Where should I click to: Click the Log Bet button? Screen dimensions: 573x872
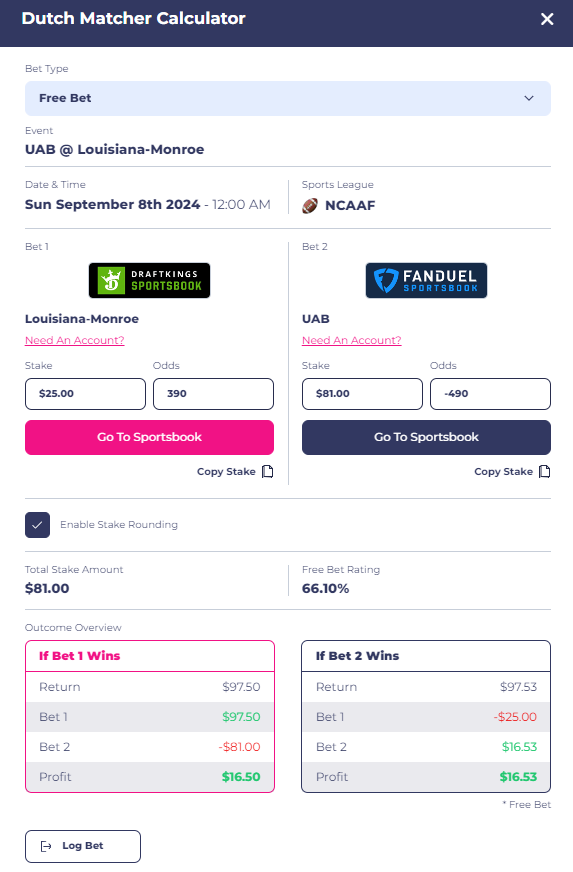click(x=83, y=846)
